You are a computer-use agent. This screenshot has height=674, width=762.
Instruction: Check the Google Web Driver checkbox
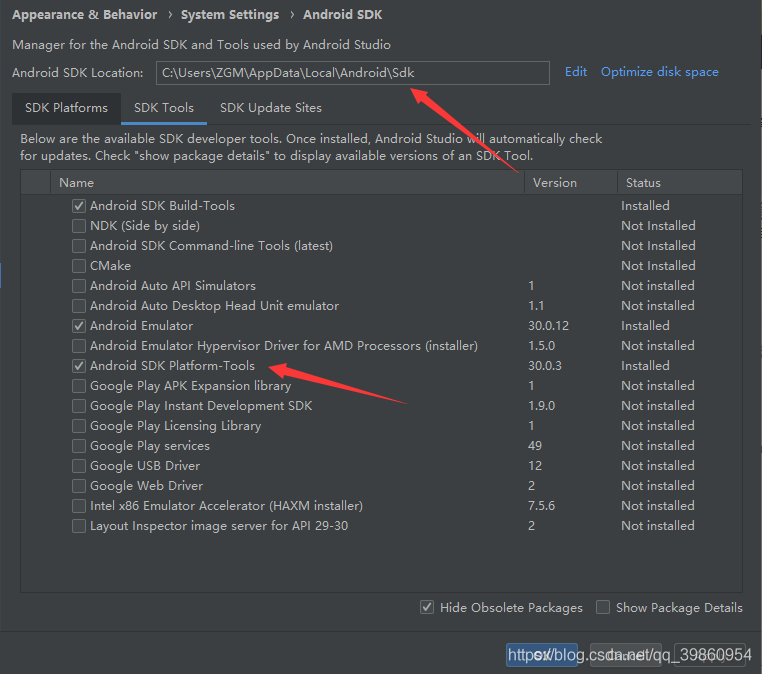pyautogui.click(x=79, y=486)
